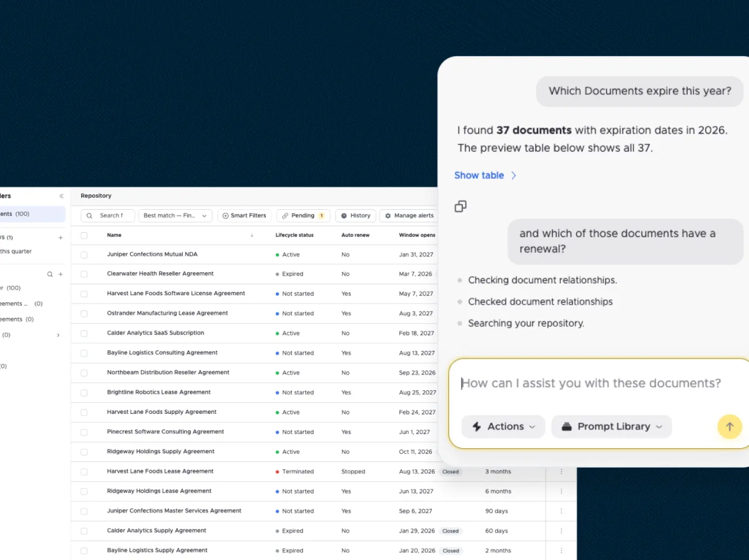Open Pinecrest Software Consulting Agreement
The width and height of the screenshot is (749, 560).
coord(165,432)
